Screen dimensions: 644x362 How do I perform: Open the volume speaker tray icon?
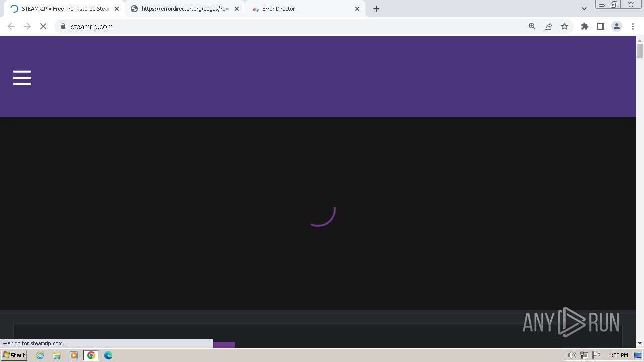point(572,355)
